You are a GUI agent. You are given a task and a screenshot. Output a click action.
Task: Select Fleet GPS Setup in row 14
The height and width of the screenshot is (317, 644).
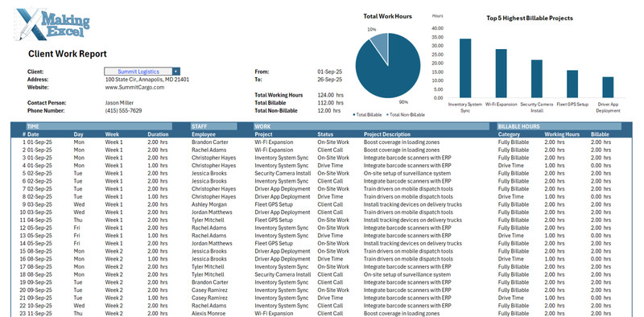coord(274,244)
